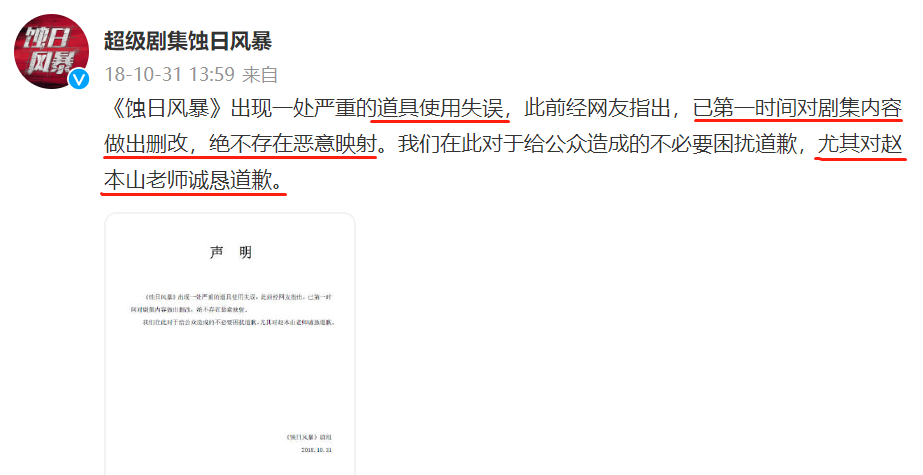Viewport: 923px width, 475px height.
Task: Click the blue verified badge on avatar
Action: pos(79,79)
